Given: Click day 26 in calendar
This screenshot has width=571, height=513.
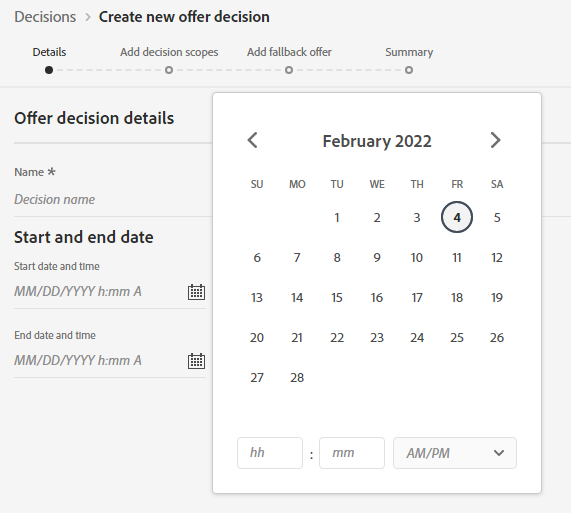Looking at the screenshot, I should 497,338.
